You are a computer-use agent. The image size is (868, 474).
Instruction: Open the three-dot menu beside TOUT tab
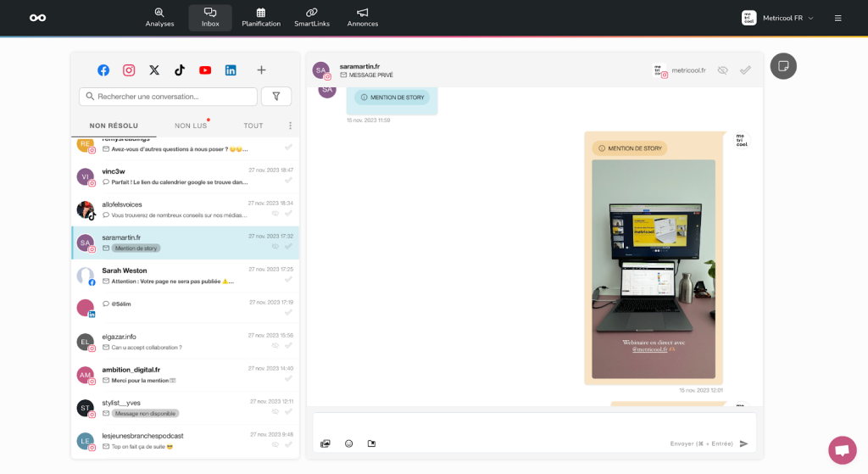[x=290, y=125]
